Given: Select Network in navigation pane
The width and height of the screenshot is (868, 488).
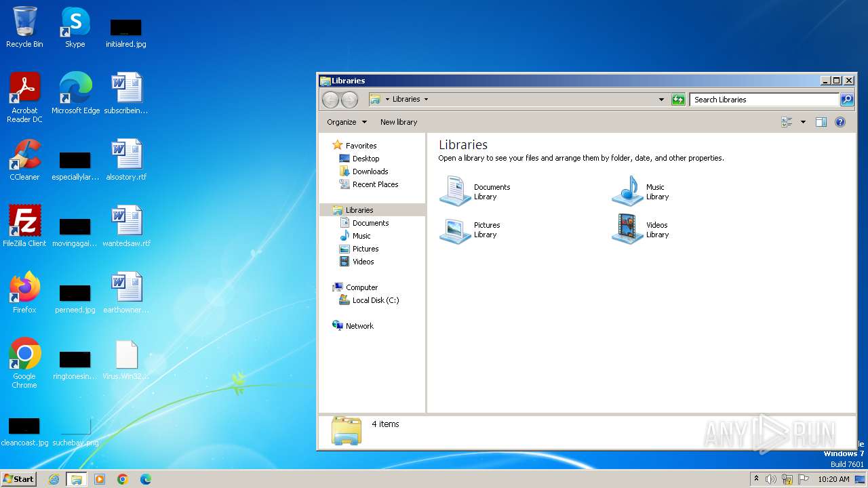Looking at the screenshot, I should point(359,326).
